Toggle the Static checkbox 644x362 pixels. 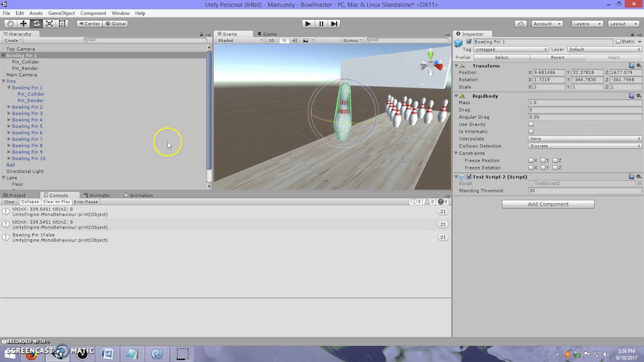point(618,42)
